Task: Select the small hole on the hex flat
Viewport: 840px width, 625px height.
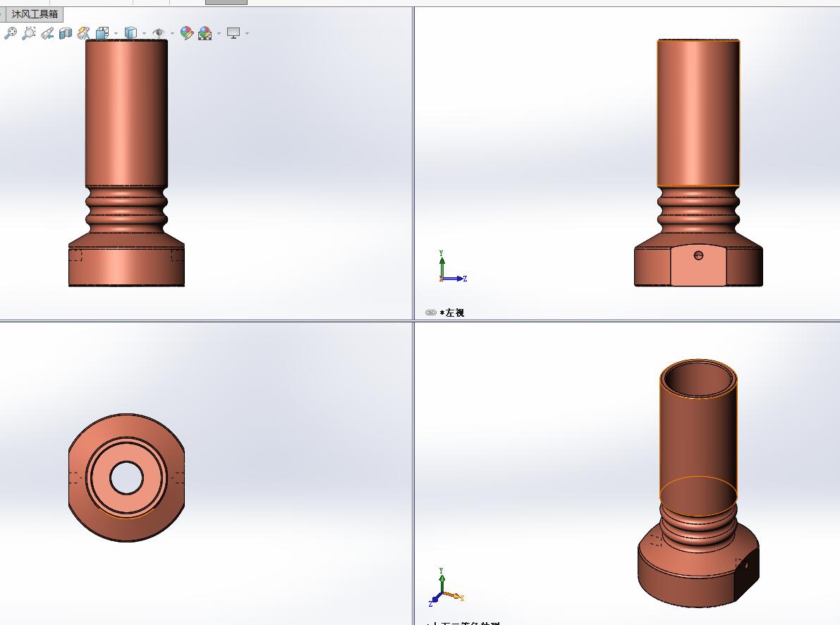Action: tap(698, 255)
